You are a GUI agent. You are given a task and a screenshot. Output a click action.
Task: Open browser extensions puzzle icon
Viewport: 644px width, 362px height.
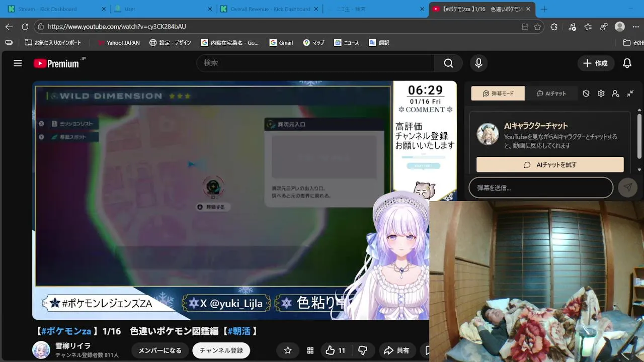554,27
